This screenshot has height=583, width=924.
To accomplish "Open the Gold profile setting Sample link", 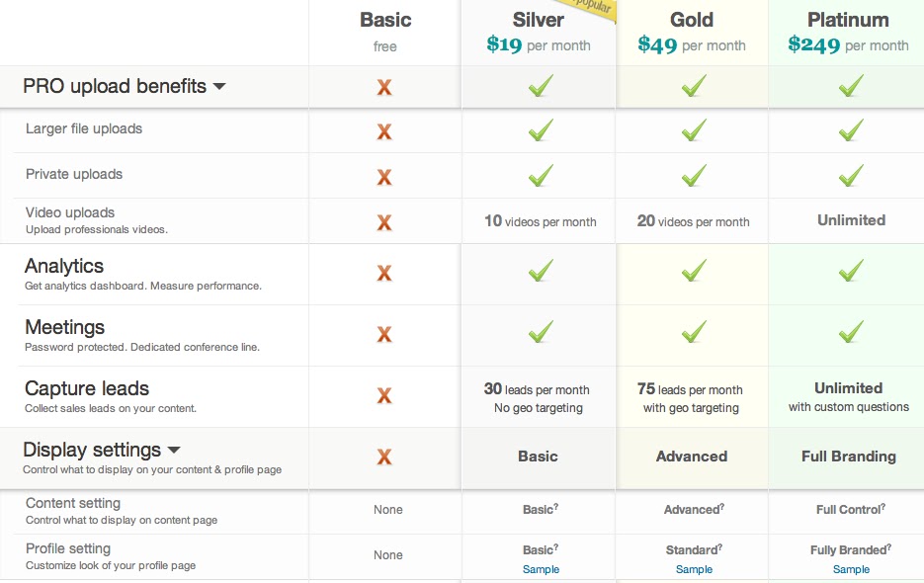I will [x=694, y=569].
